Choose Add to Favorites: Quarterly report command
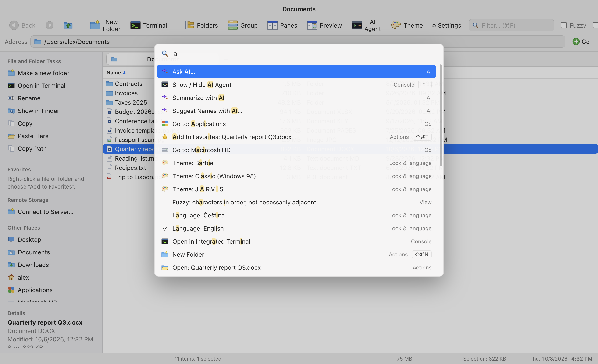598x364 pixels. [296, 137]
